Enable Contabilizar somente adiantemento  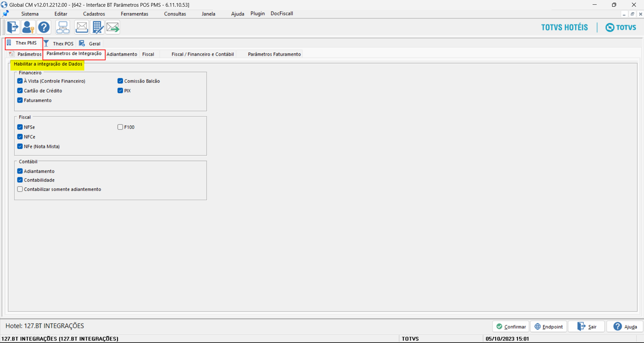pos(20,189)
